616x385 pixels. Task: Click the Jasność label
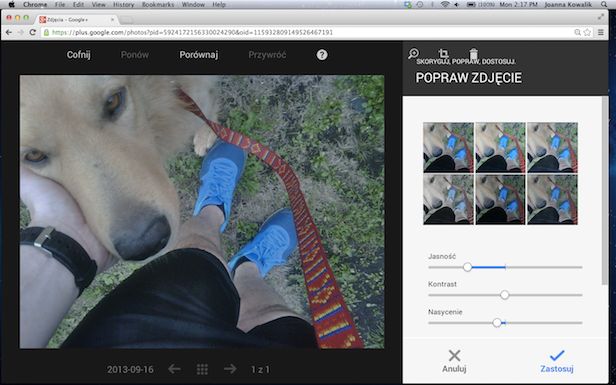[x=442, y=256]
